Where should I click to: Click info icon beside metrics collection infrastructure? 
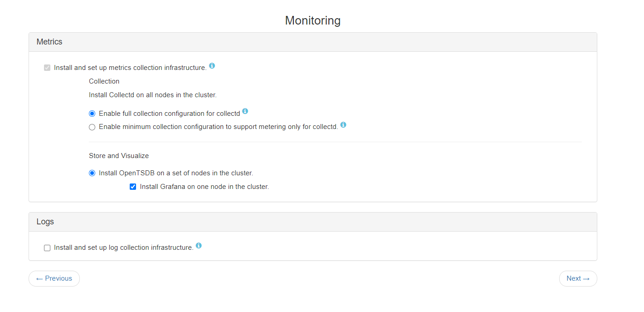pos(212,66)
